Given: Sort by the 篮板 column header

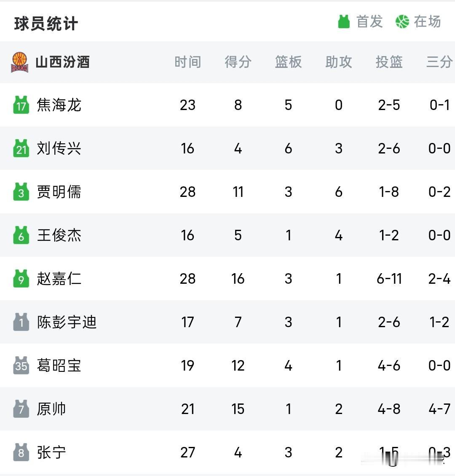Looking at the screenshot, I should (289, 62).
